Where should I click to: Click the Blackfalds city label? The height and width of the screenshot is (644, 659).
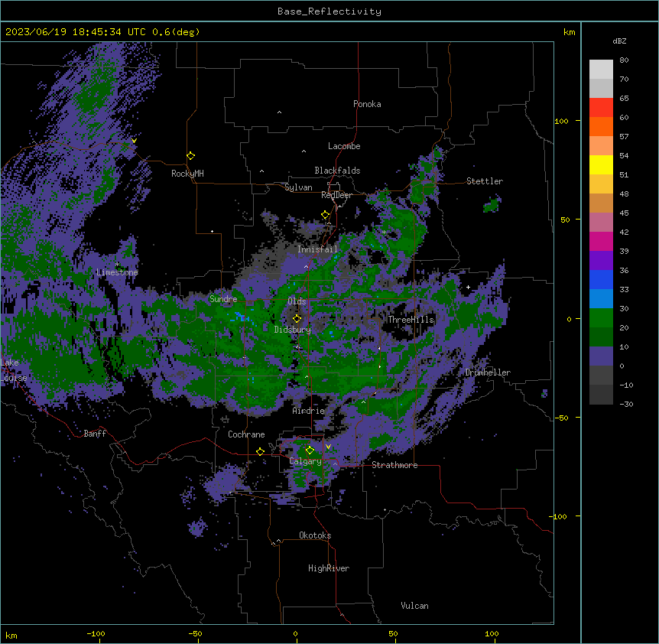337,171
